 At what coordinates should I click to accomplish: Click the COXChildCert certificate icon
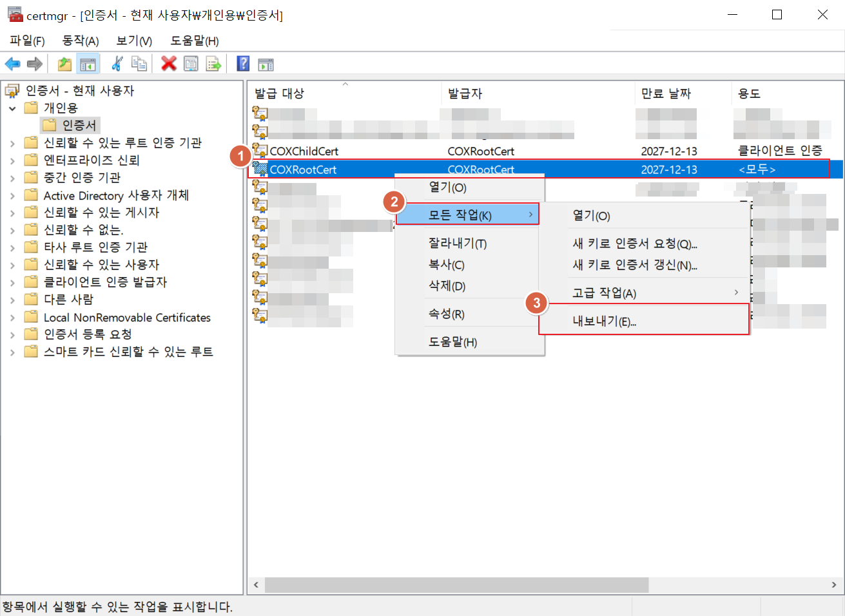coord(260,151)
